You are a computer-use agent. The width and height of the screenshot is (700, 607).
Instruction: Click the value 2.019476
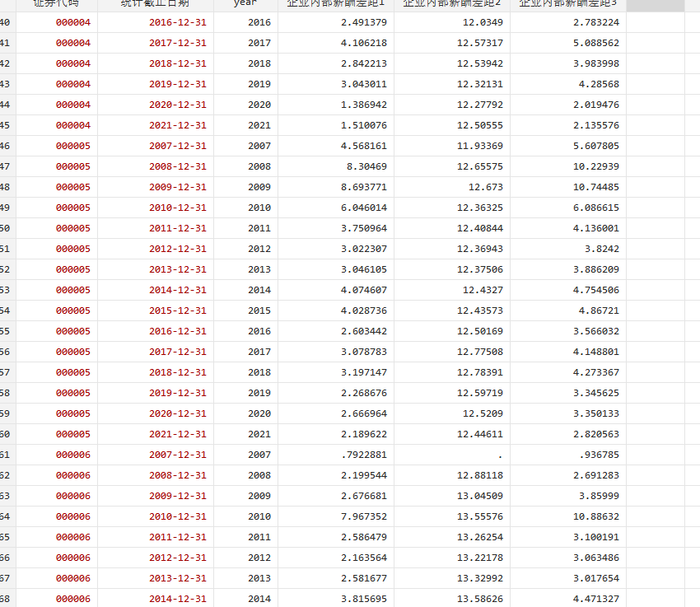(x=568, y=105)
